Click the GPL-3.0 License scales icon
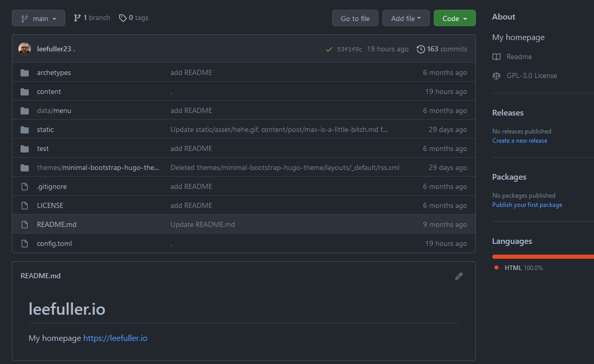 click(x=496, y=75)
